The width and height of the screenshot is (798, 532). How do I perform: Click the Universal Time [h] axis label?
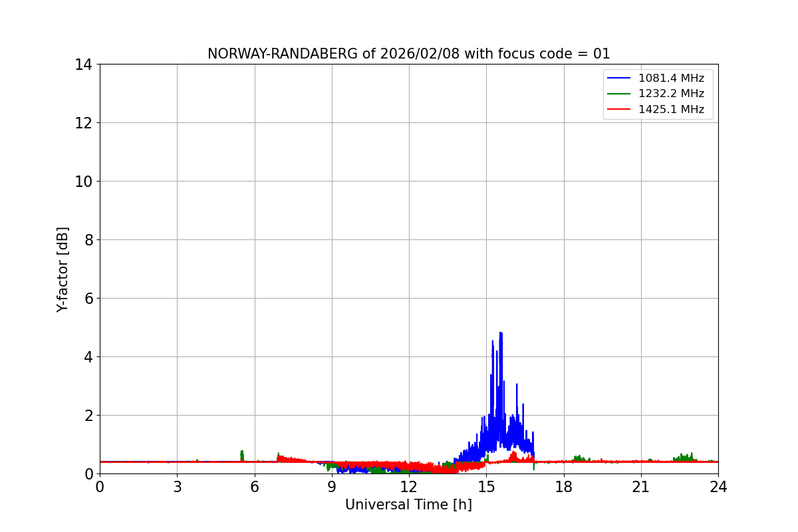tap(408, 505)
